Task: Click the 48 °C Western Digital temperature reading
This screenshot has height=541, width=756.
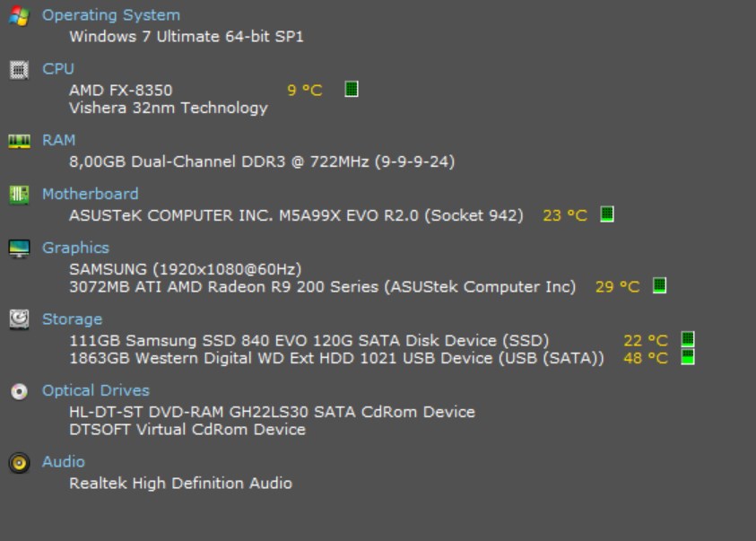Action: click(645, 358)
